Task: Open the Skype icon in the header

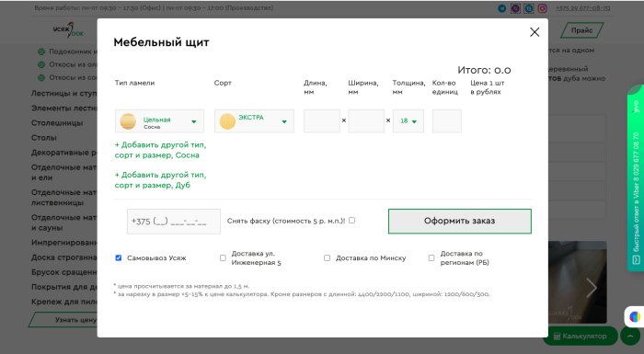Action: tap(529, 8)
